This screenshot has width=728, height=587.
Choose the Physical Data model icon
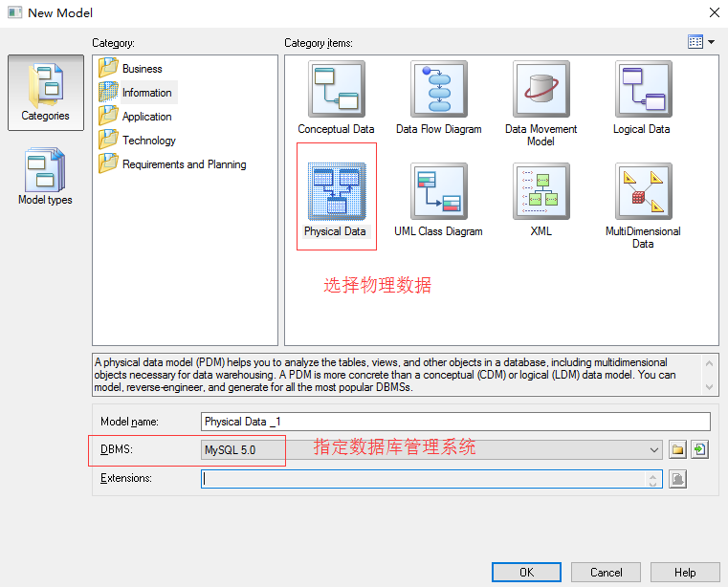click(x=337, y=190)
